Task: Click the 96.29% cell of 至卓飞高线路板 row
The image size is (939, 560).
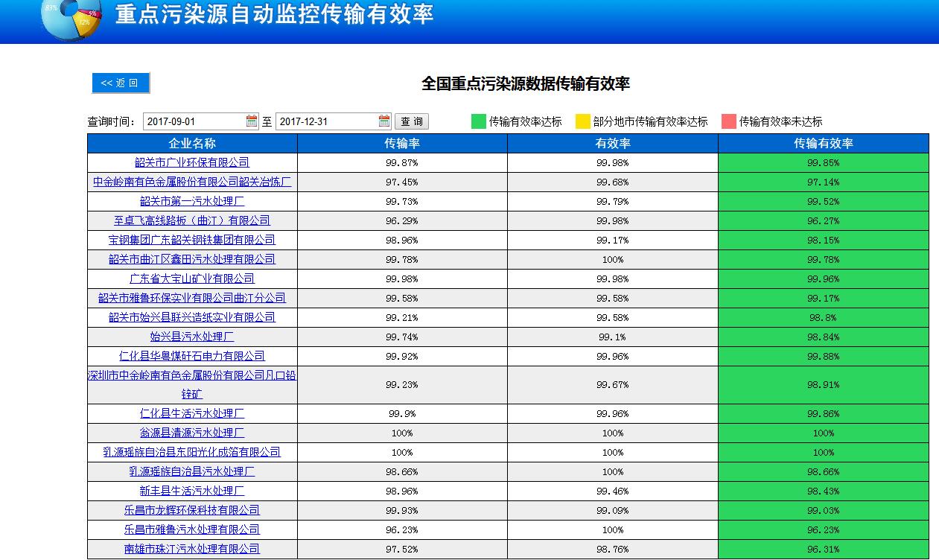Action: pyautogui.click(x=402, y=220)
